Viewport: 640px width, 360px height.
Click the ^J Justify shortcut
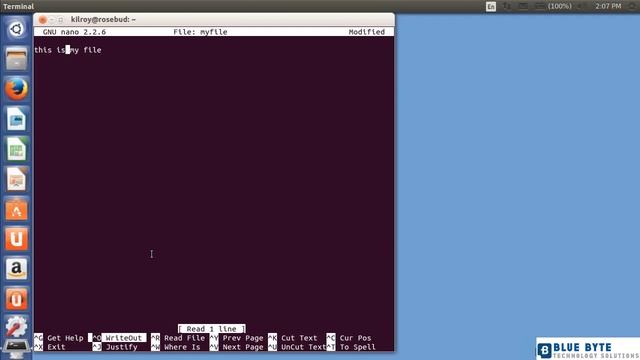115,347
